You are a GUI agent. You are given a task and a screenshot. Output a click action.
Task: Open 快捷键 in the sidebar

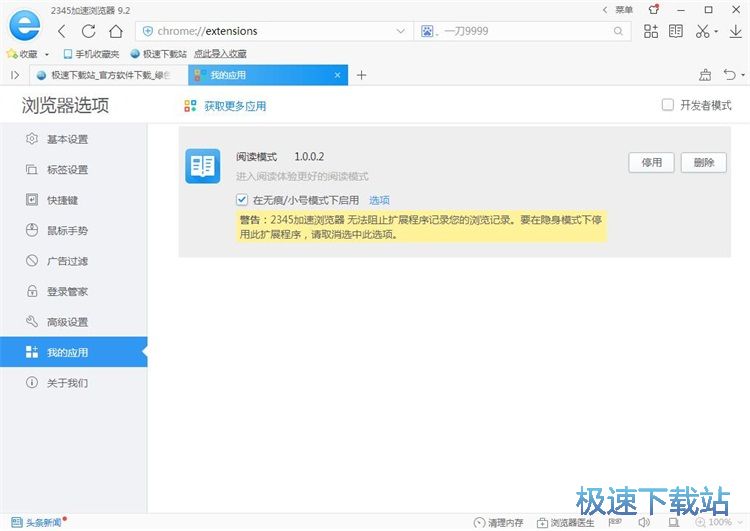pyautogui.click(x=74, y=200)
